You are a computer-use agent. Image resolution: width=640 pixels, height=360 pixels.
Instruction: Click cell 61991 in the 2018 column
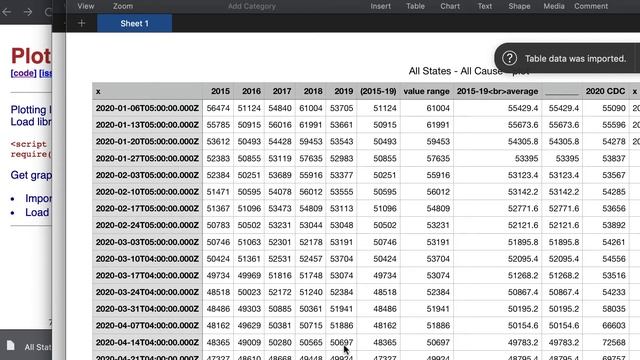click(311, 125)
